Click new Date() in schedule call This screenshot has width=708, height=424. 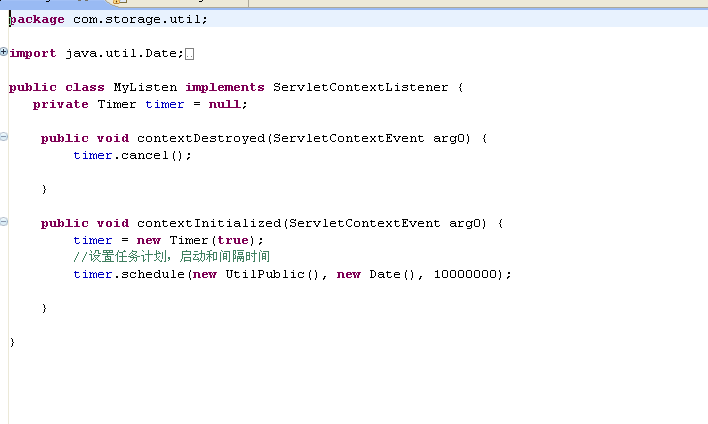coord(376,274)
